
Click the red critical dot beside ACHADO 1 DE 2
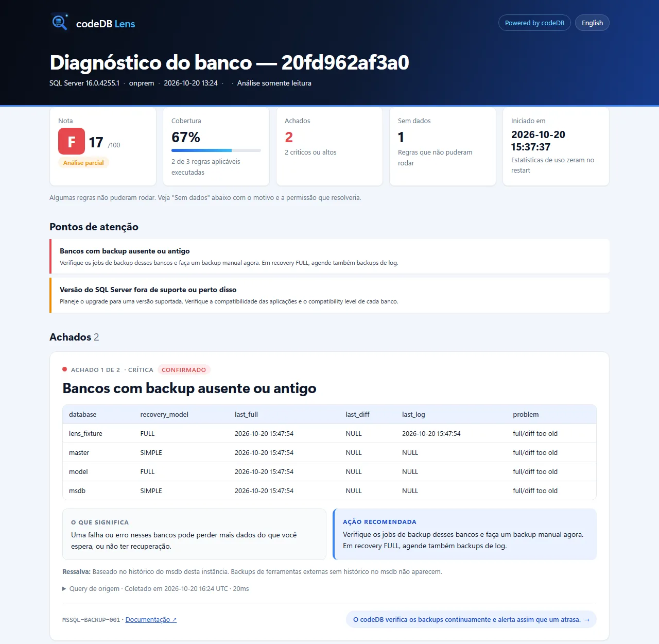pyautogui.click(x=65, y=369)
